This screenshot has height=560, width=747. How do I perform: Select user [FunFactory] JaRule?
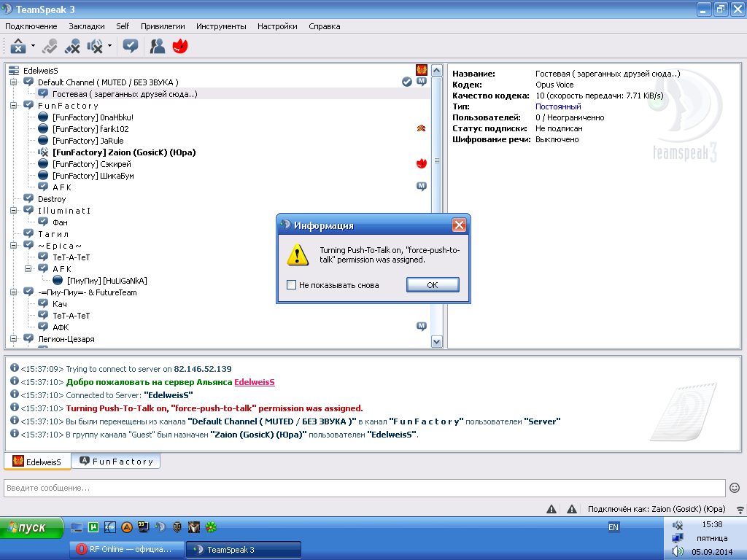(88, 141)
